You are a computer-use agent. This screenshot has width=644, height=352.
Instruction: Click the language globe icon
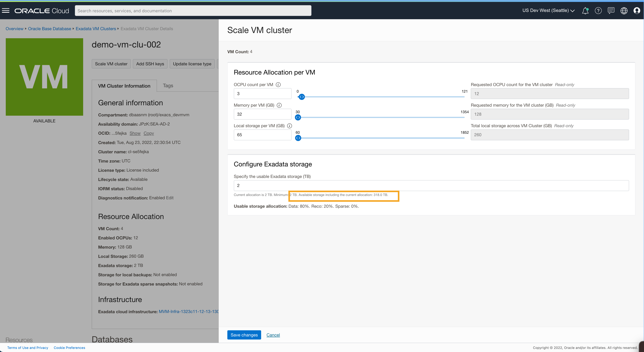624,11
